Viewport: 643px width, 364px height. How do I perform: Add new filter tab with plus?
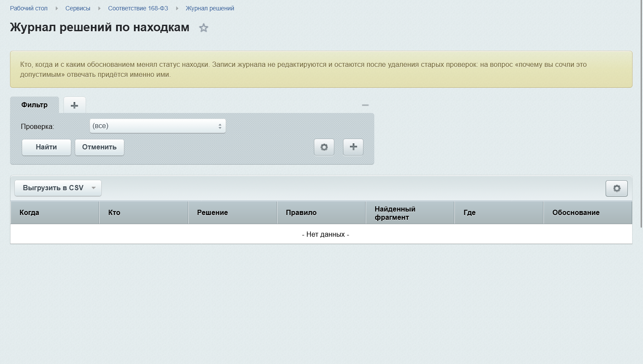pyautogui.click(x=75, y=105)
